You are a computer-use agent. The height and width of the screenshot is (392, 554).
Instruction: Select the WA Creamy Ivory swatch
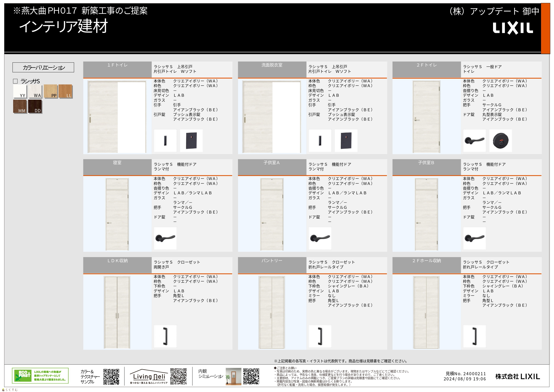pos(35,91)
